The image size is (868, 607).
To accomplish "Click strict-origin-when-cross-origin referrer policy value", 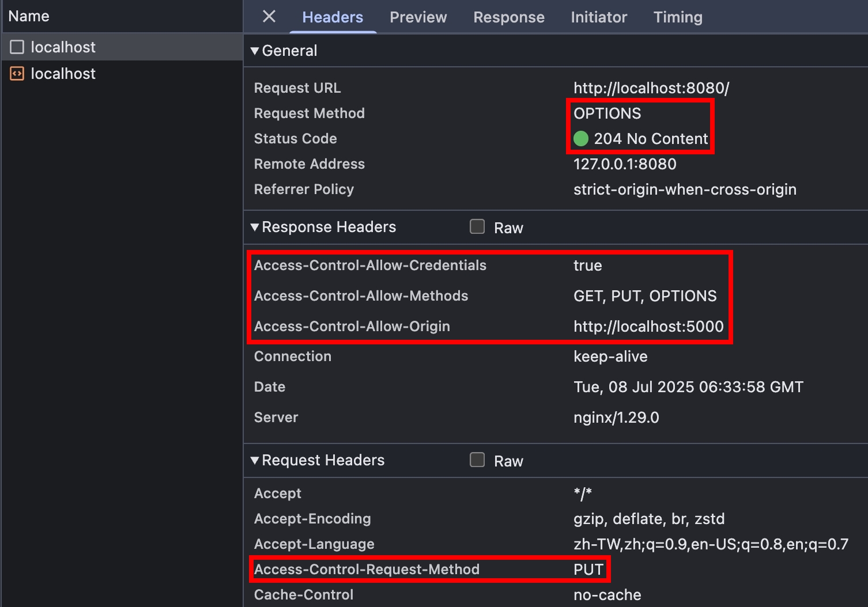I will (x=685, y=189).
